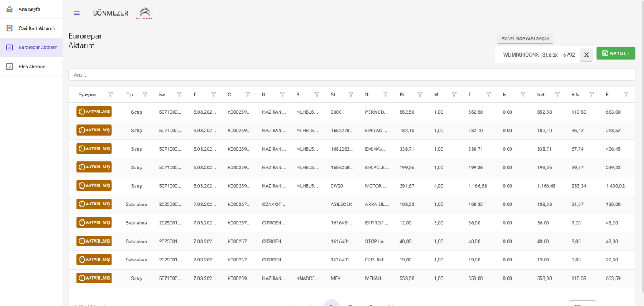This screenshot has height=306, width=644.
Task: Open filter for the Tip column
Action: click(145, 95)
